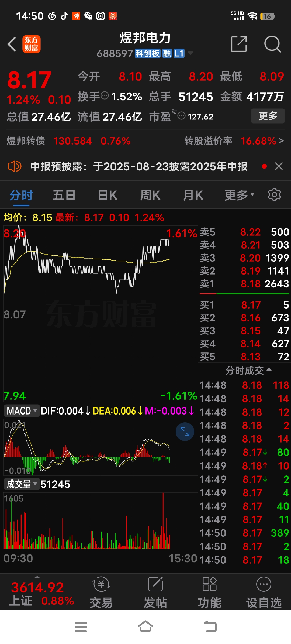Select the 卖3 8.20 order row
This screenshot has height=644, width=291.
[x=244, y=258]
